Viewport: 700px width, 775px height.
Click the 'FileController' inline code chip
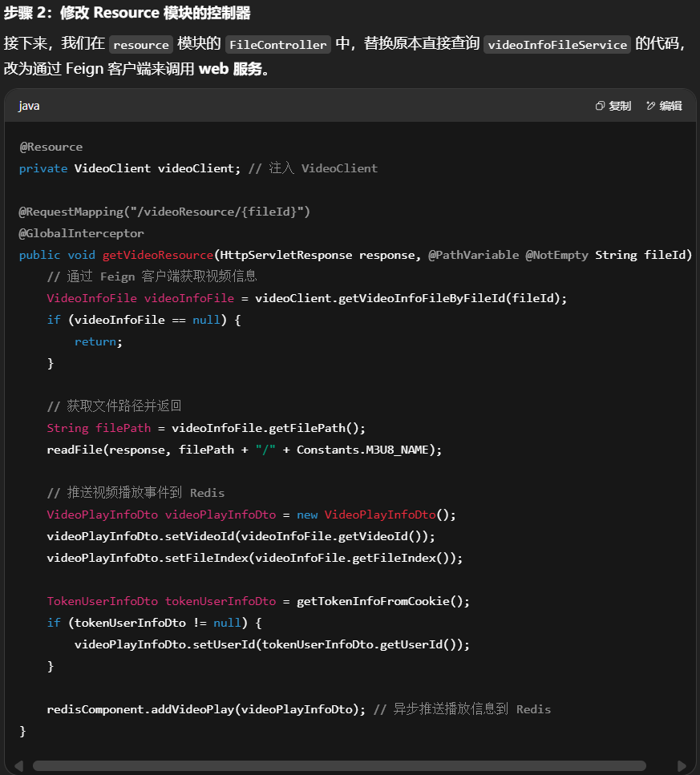(277, 45)
